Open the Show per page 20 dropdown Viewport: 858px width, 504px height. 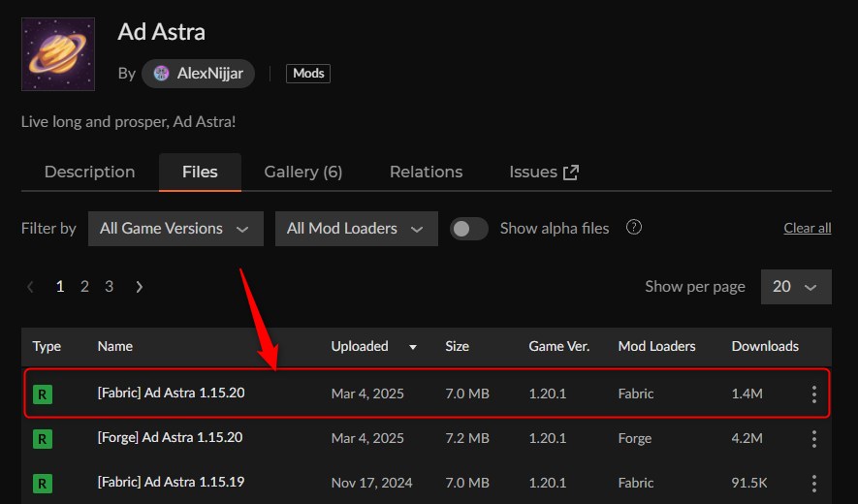[796, 287]
